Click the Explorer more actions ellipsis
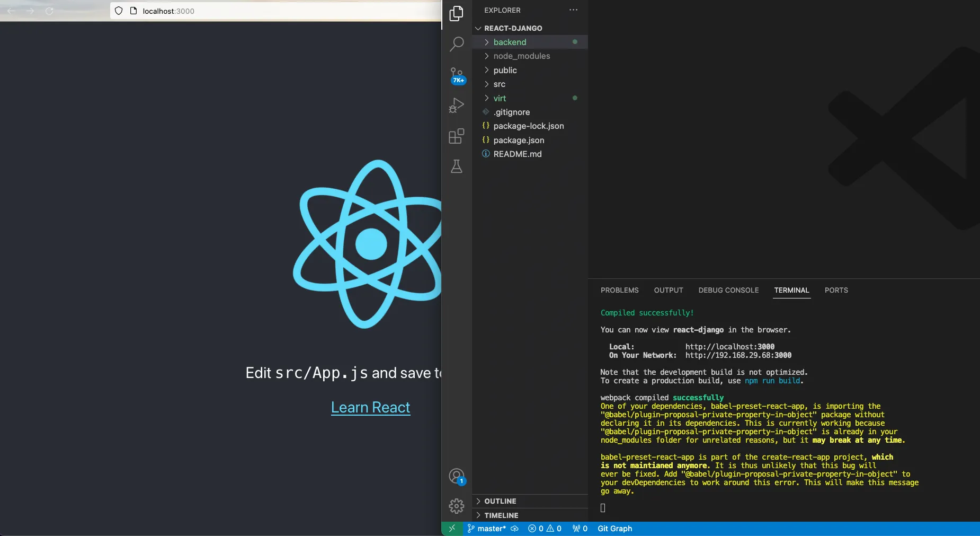This screenshot has height=536, width=980. 573,10
